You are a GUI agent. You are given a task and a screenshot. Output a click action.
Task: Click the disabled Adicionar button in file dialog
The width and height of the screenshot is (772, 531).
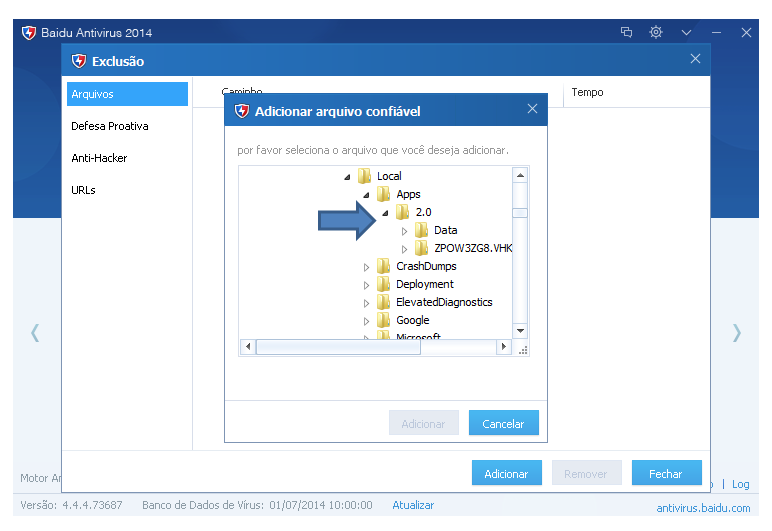click(423, 423)
